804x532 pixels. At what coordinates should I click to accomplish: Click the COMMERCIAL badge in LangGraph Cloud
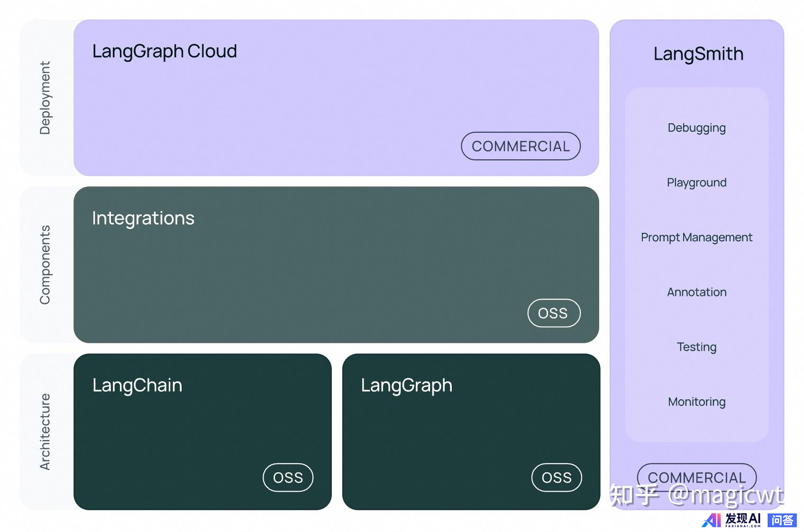[x=521, y=146]
